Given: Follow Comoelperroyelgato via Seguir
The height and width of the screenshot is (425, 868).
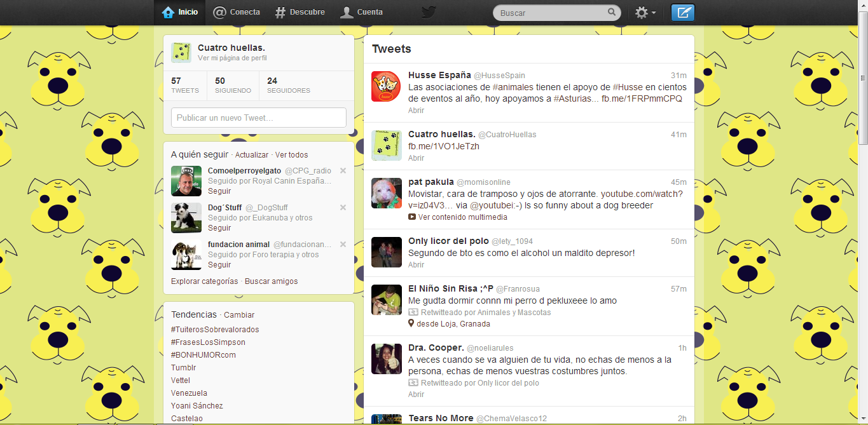Looking at the screenshot, I should tap(219, 191).
